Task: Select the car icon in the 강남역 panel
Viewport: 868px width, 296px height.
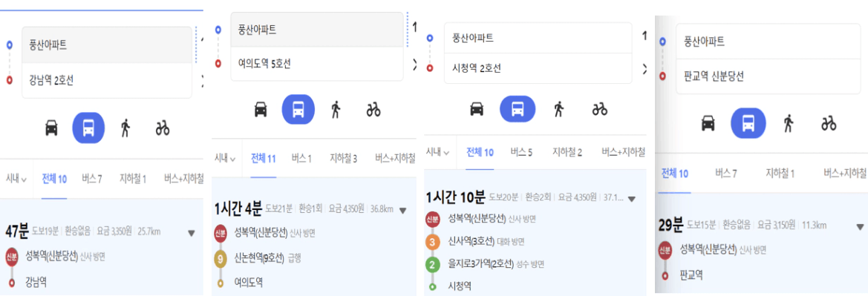Action: (51, 128)
